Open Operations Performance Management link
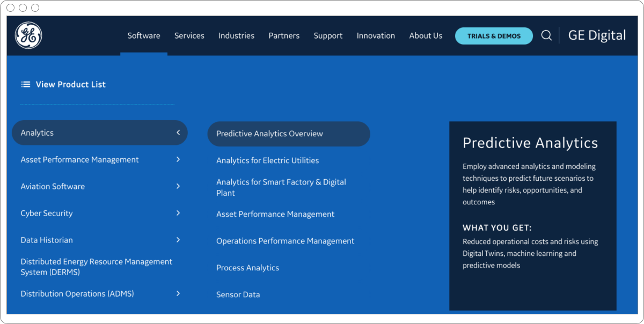Screen dimensions: 644x324 click(x=285, y=241)
